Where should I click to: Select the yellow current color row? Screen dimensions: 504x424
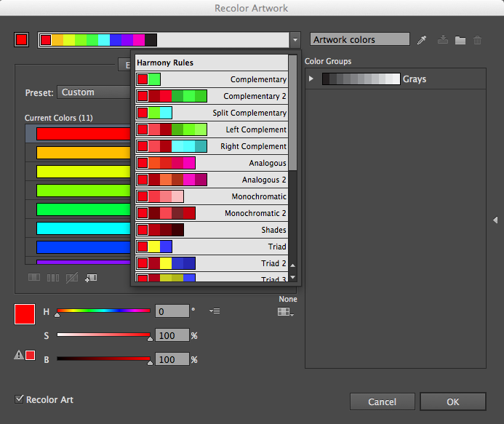[78, 172]
